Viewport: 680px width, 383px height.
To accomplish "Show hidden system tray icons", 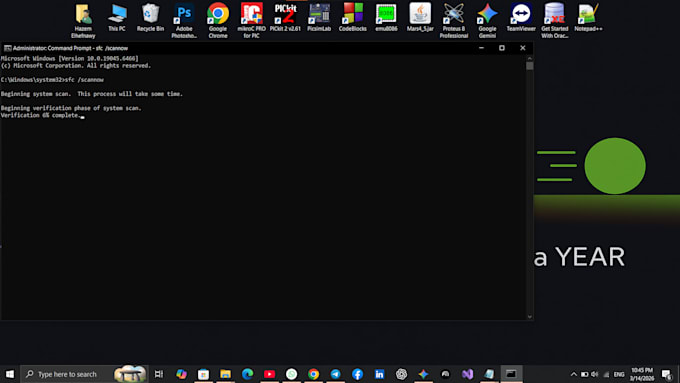I will [573, 374].
